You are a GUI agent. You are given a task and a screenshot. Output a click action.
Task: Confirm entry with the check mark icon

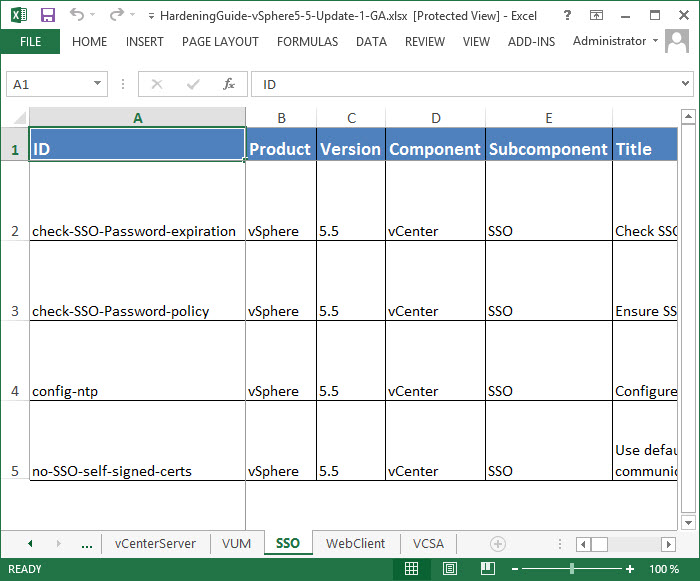point(193,84)
